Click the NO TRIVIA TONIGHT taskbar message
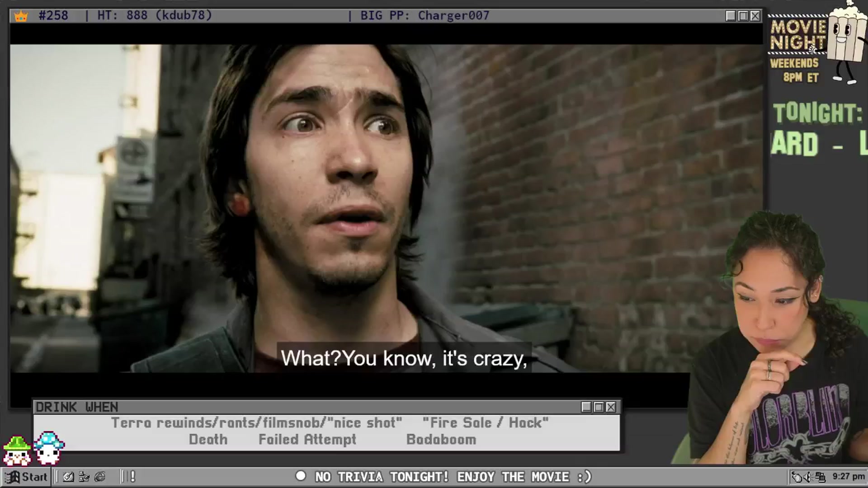The width and height of the screenshot is (868, 488). 453,477
